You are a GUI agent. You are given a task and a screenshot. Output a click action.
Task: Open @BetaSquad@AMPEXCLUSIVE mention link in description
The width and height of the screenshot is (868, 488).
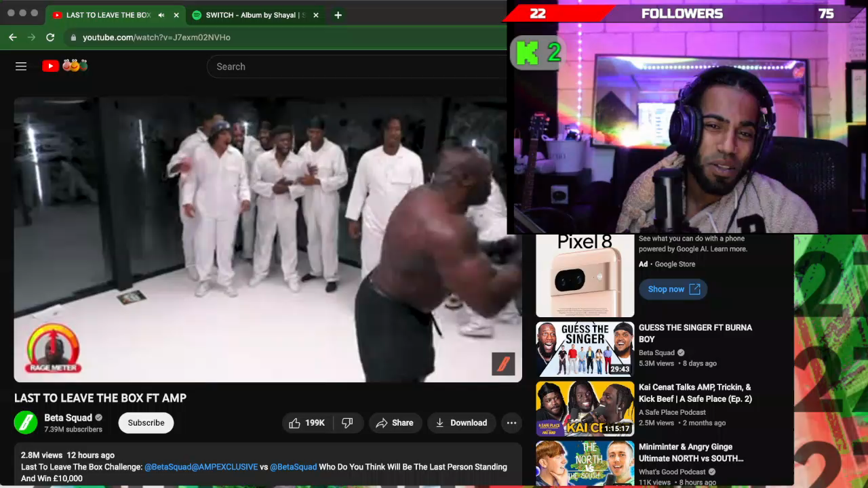[x=201, y=467]
